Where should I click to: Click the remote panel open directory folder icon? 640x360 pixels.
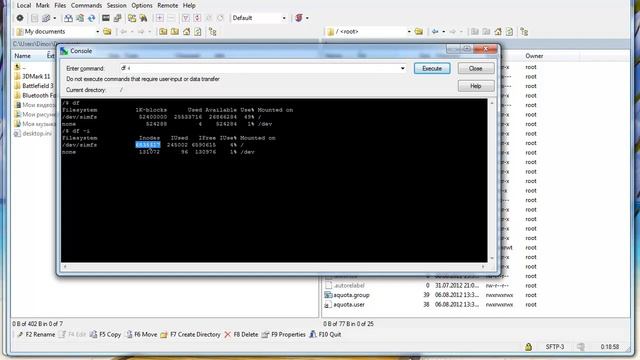pos(419,31)
